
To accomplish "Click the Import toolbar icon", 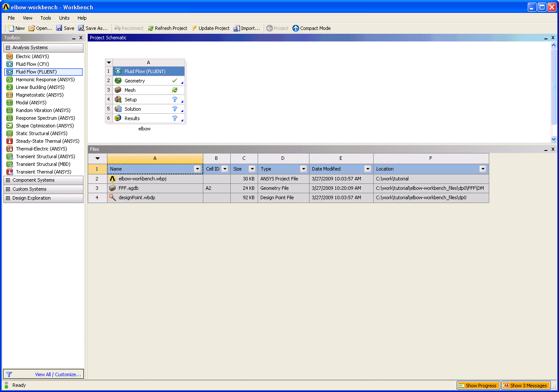I will 237,28.
